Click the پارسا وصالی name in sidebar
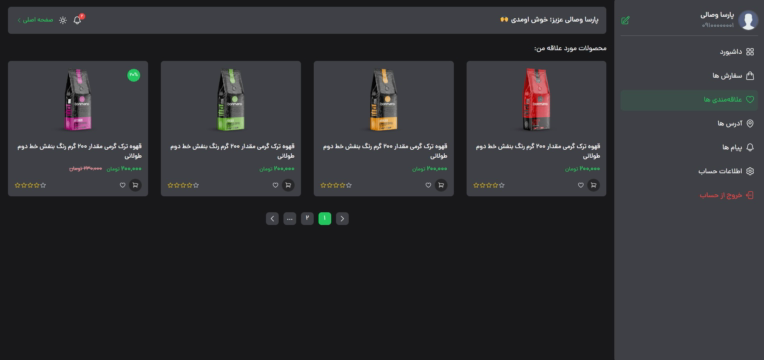This screenshot has height=360, width=764. click(x=717, y=15)
